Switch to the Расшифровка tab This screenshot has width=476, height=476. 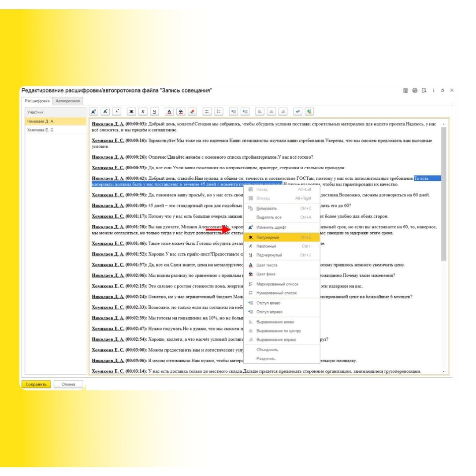pyautogui.click(x=37, y=101)
